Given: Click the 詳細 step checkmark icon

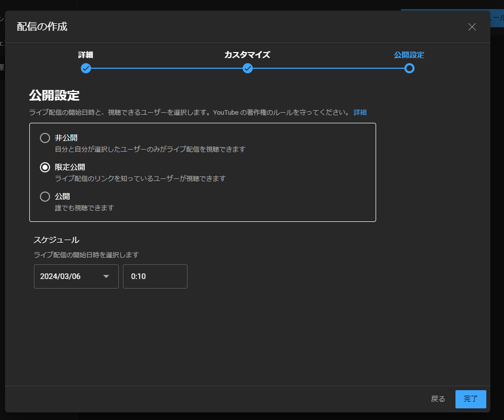Looking at the screenshot, I should coord(86,68).
